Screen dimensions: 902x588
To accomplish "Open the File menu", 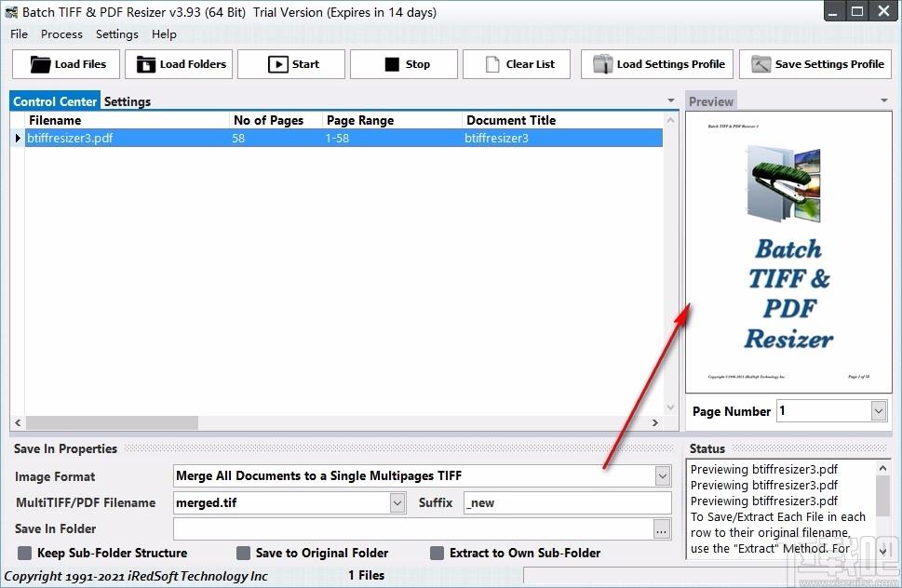I will [19, 34].
